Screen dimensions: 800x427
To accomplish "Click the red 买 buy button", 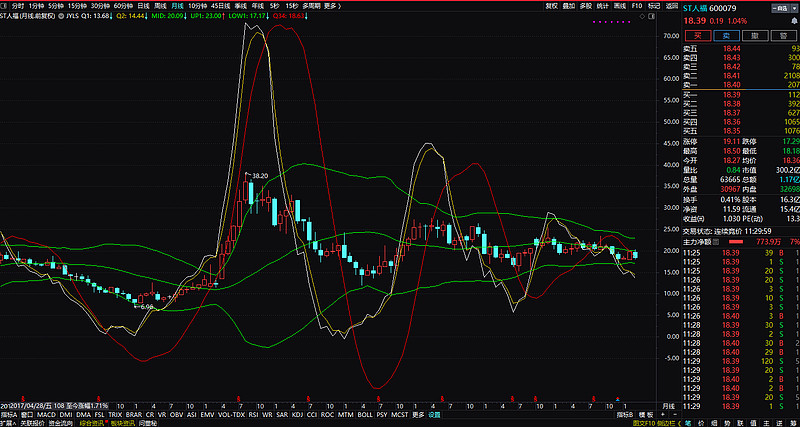I will 699,34.
